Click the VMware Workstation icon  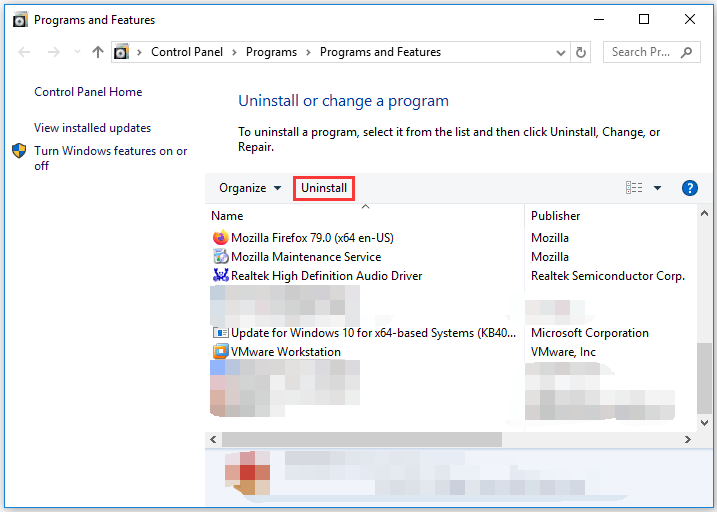coord(220,352)
